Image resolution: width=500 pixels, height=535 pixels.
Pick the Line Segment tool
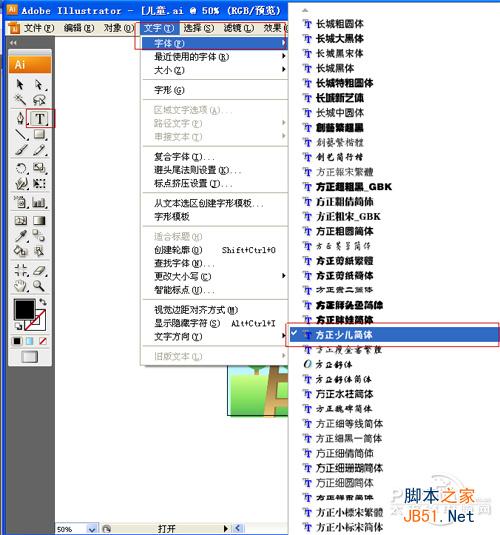coord(20,134)
